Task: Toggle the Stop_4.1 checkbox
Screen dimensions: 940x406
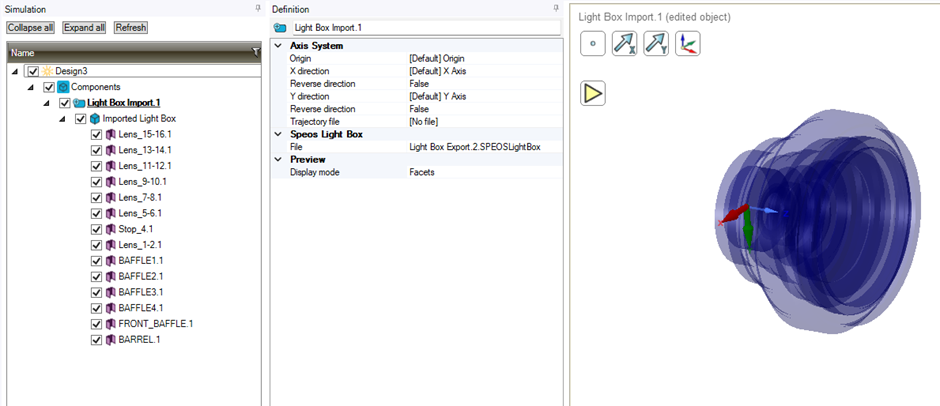Action: (x=96, y=229)
